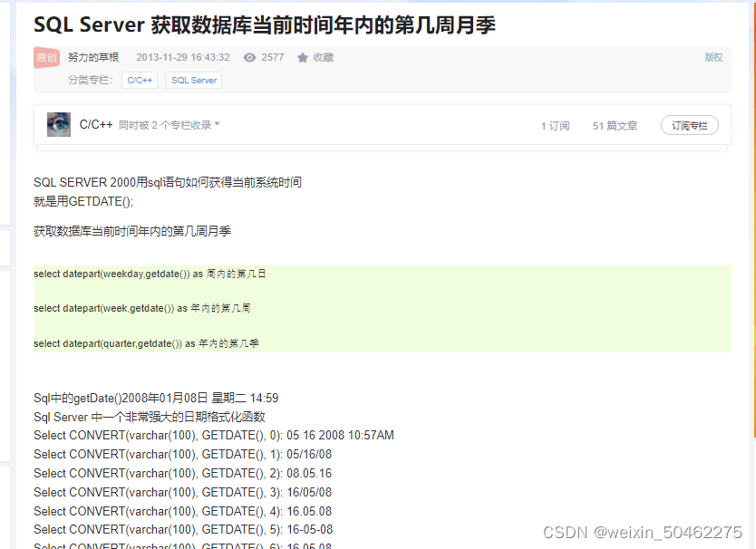Viewport: 756px width, 549px height.
Task: Click the line 就是用GETDATE();
Action: (x=83, y=201)
